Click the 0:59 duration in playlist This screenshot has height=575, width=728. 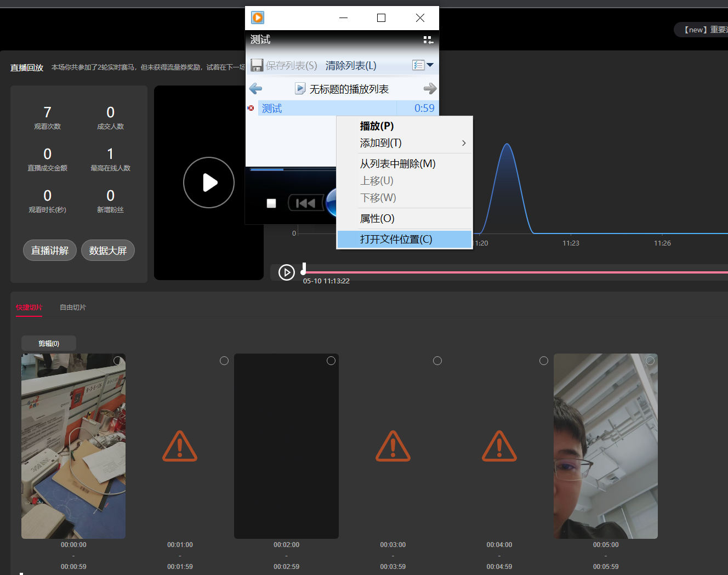(424, 108)
